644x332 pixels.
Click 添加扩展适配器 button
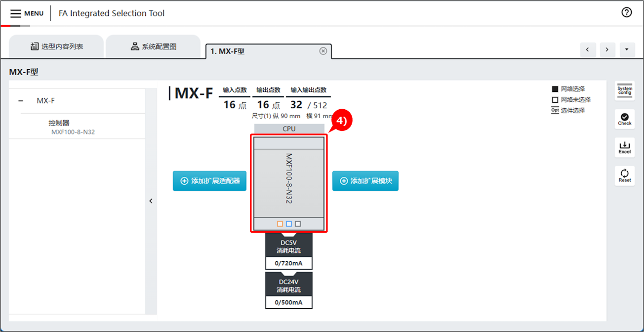209,181
